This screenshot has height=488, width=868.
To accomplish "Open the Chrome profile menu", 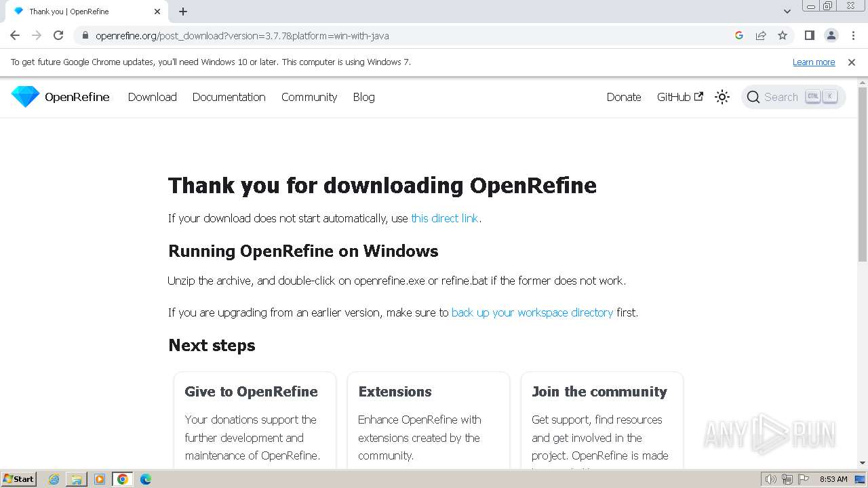I will [831, 35].
